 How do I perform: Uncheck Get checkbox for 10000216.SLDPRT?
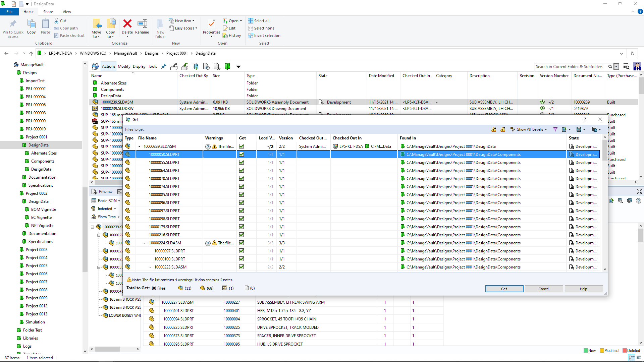click(241, 235)
